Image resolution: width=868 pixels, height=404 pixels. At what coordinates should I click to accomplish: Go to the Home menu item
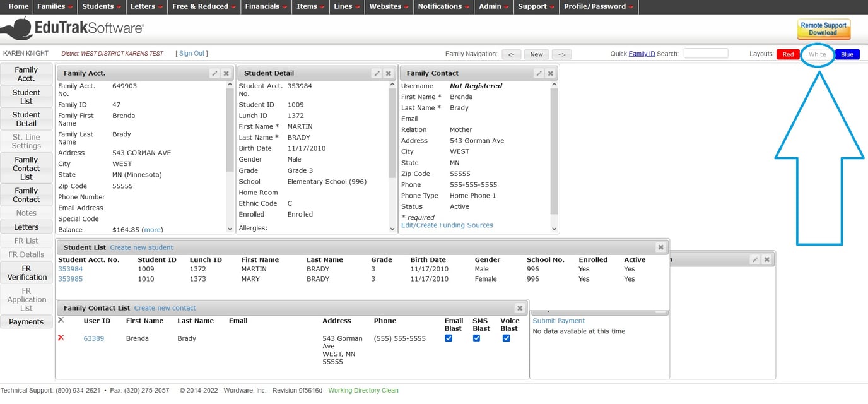[18, 6]
